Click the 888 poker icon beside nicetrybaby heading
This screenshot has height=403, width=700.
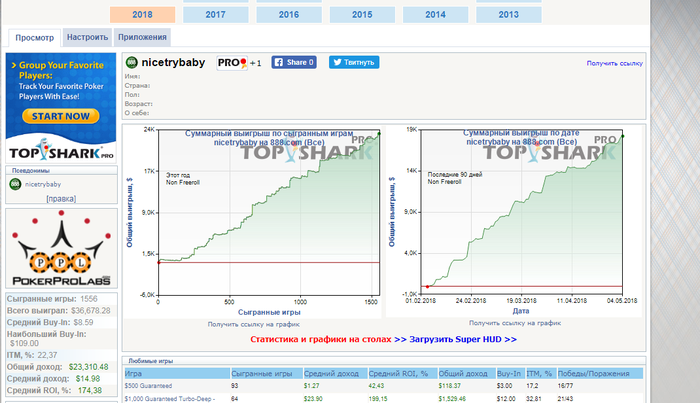pos(131,62)
